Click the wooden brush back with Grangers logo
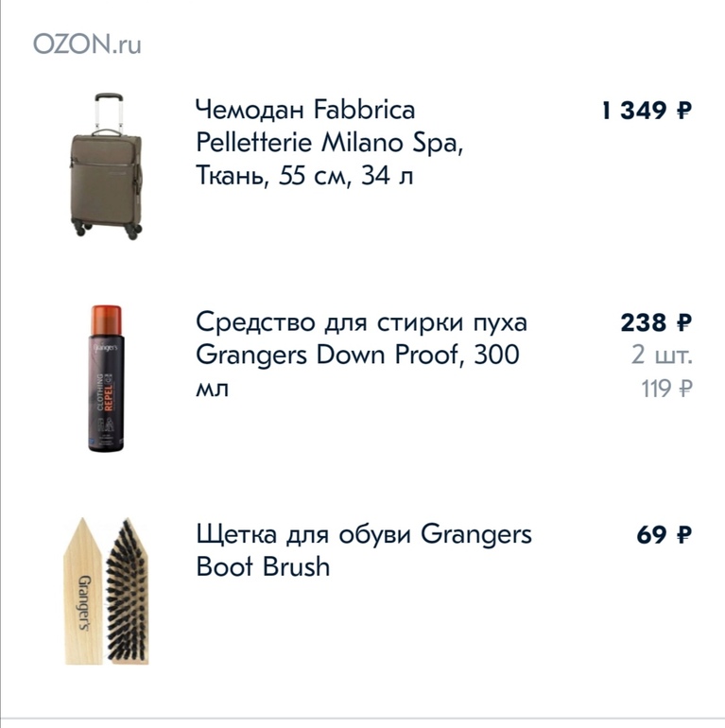 (83, 594)
